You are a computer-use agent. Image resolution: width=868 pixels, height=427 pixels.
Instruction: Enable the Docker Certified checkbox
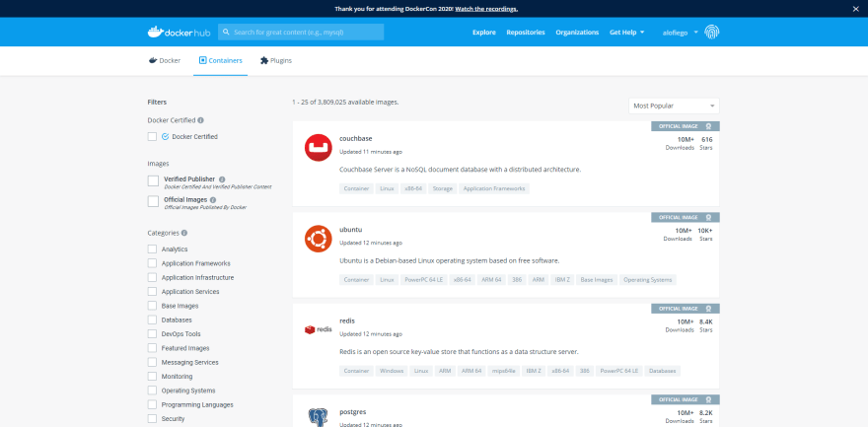pyautogui.click(x=152, y=137)
